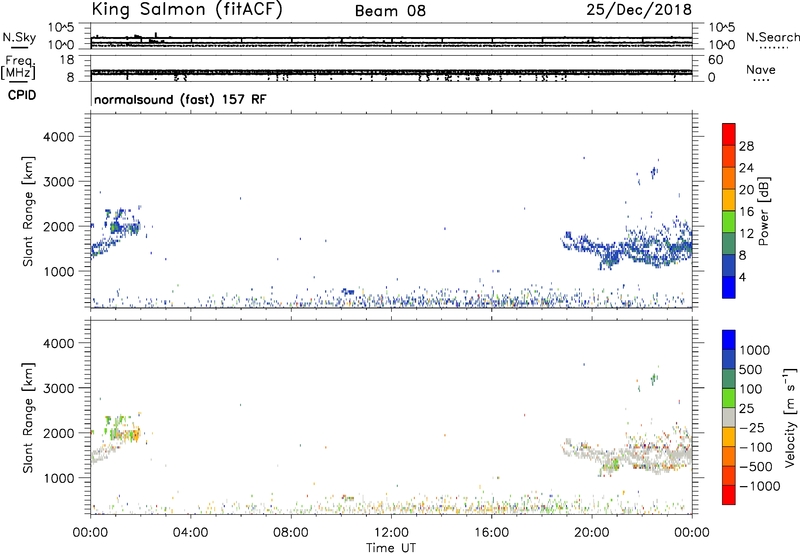Screen dimensions: 800x554
Task: Click the 'King Salmon (fitACF)' title
Action: [187, 9]
